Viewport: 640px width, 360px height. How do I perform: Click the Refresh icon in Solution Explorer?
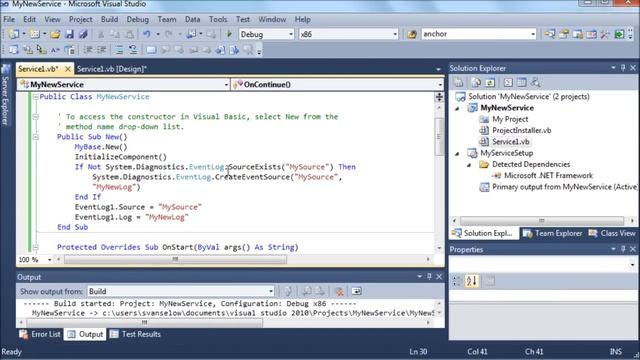tap(490, 83)
